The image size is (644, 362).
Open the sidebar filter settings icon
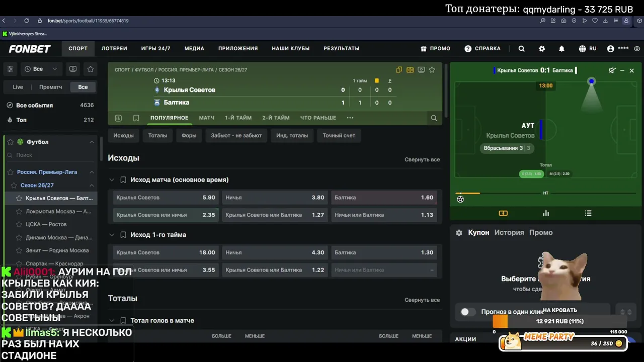(10, 69)
